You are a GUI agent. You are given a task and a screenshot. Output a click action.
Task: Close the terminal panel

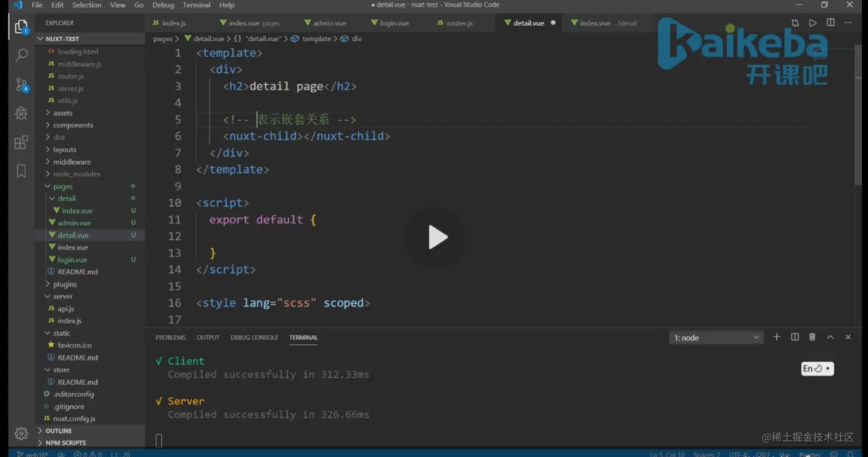(848, 337)
